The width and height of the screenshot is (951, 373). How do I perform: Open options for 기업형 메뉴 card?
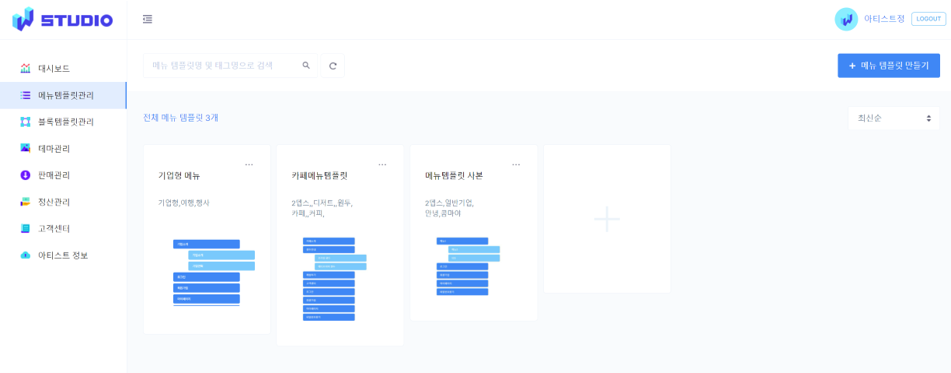249,164
